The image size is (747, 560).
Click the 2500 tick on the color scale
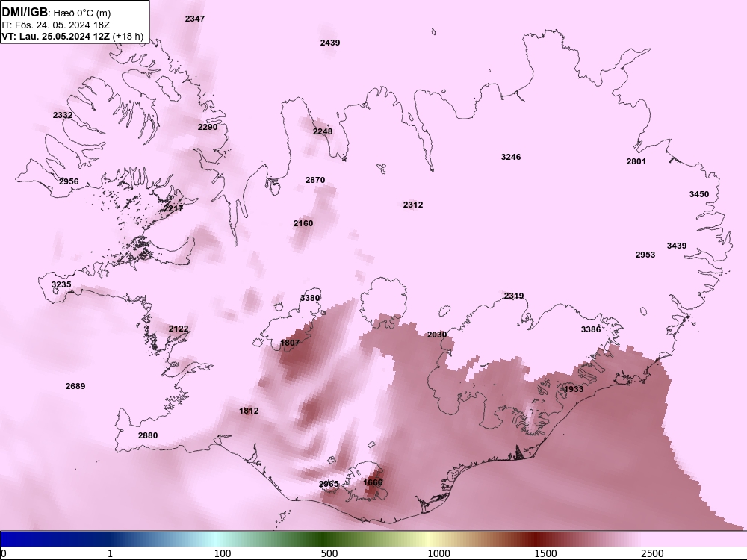652,553
